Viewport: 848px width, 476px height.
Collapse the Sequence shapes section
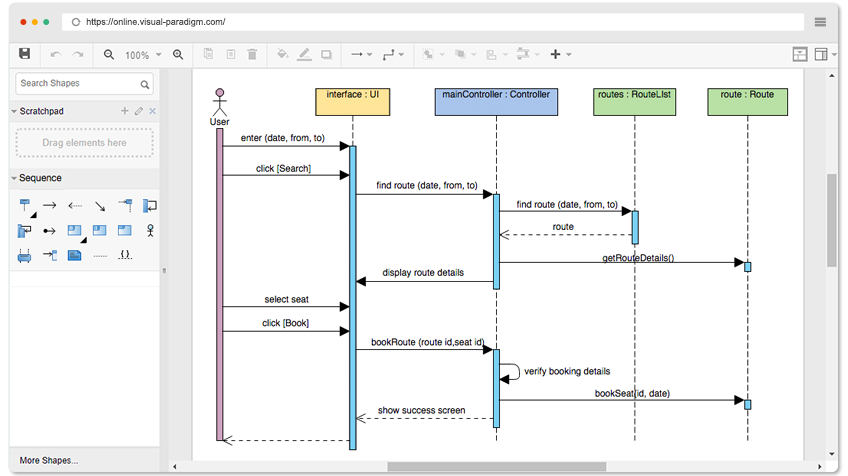tap(14, 178)
